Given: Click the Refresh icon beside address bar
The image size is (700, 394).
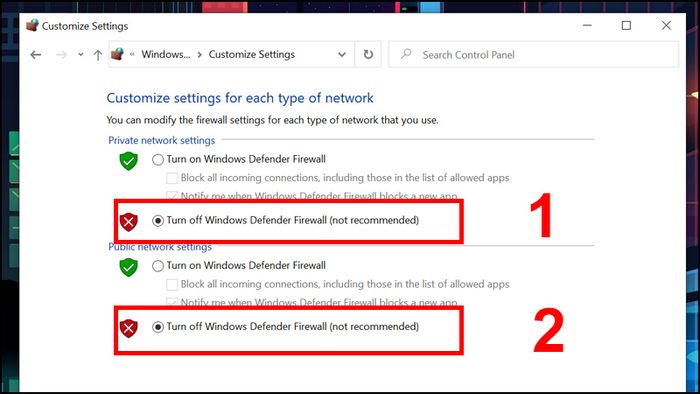Looking at the screenshot, I should tap(368, 54).
